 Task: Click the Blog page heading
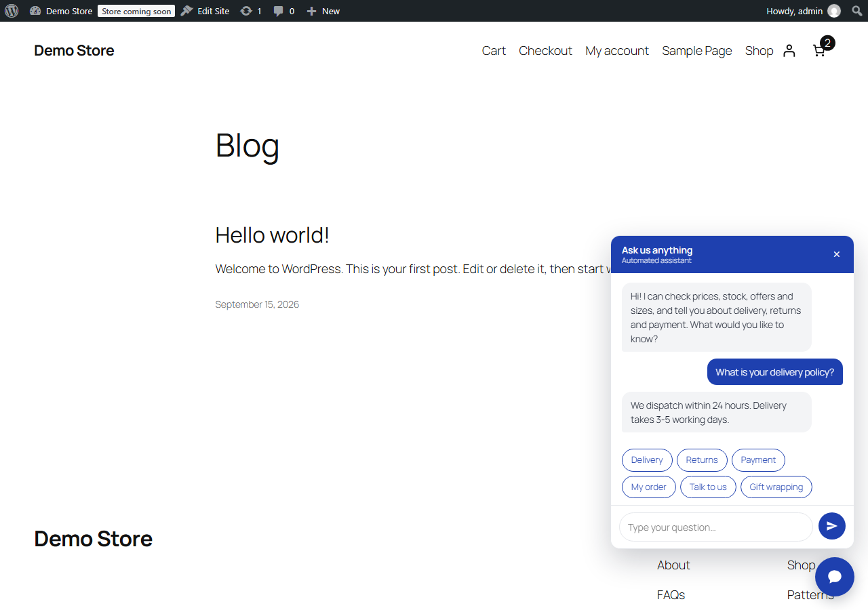tap(248, 145)
